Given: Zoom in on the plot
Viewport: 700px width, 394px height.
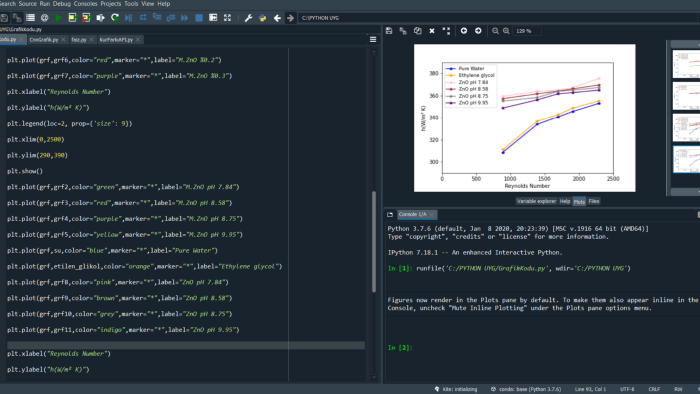Looking at the screenshot, I should coord(506,31).
